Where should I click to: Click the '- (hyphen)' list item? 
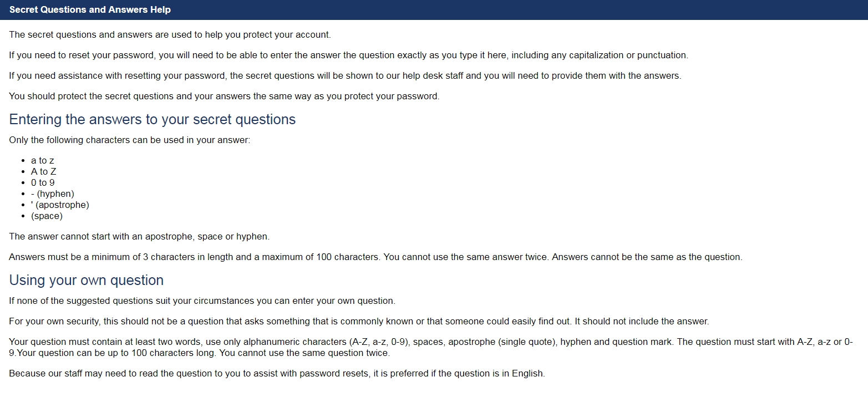(53, 194)
